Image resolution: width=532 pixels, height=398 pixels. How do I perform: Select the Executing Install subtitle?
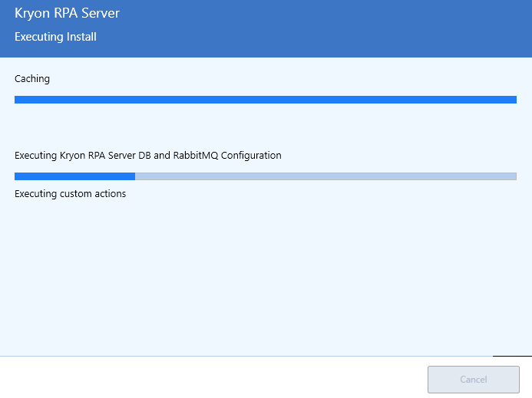pyautogui.click(x=55, y=37)
